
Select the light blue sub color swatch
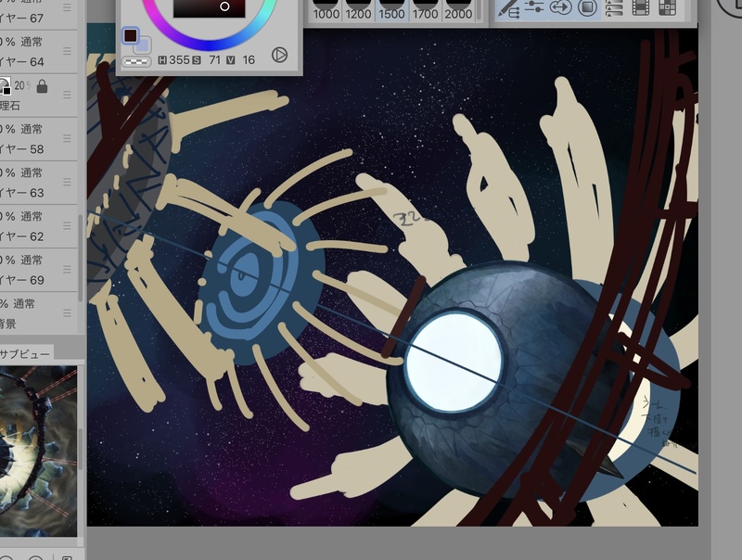pyautogui.click(x=143, y=45)
